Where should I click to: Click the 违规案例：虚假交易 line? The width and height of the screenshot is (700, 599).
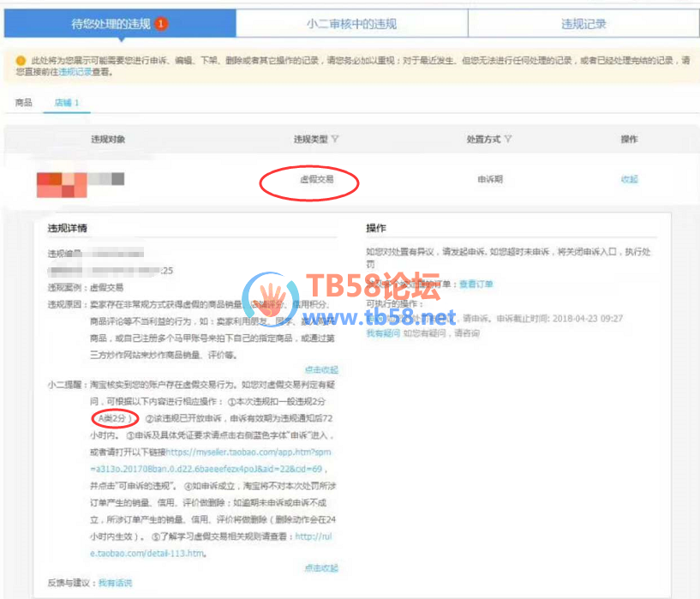tap(86, 287)
